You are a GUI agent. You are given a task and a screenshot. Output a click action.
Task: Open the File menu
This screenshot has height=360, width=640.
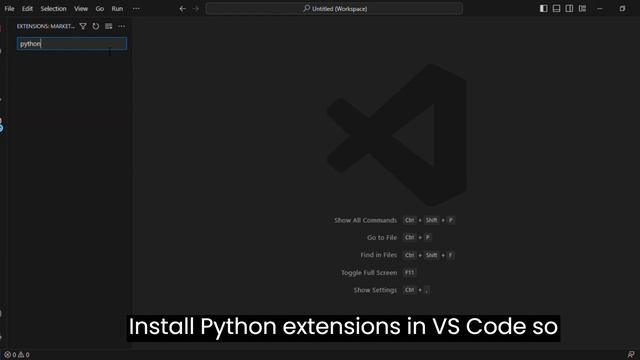point(9,9)
